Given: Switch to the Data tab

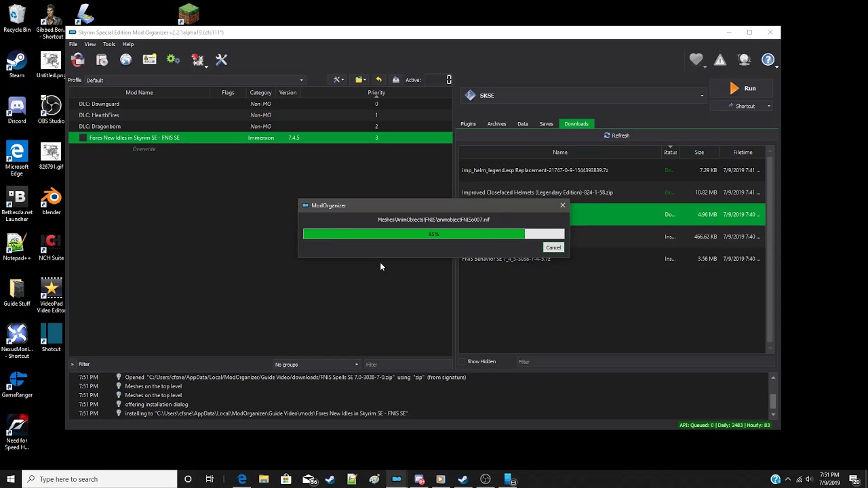Looking at the screenshot, I should click(523, 124).
